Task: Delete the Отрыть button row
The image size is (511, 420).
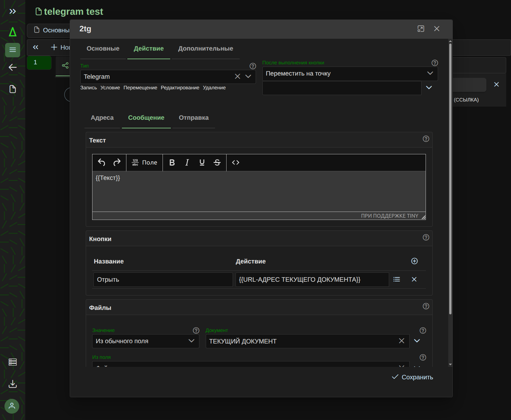Action: pos(414,279)
